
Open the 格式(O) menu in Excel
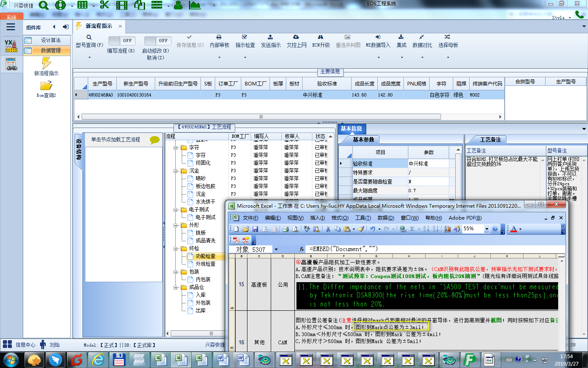pyautogui.click(x=340, y=218)
